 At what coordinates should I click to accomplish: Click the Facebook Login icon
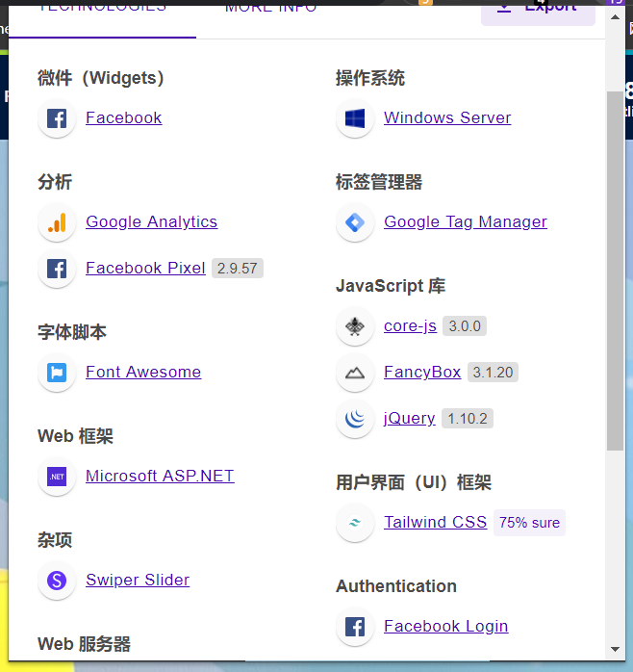355,627
